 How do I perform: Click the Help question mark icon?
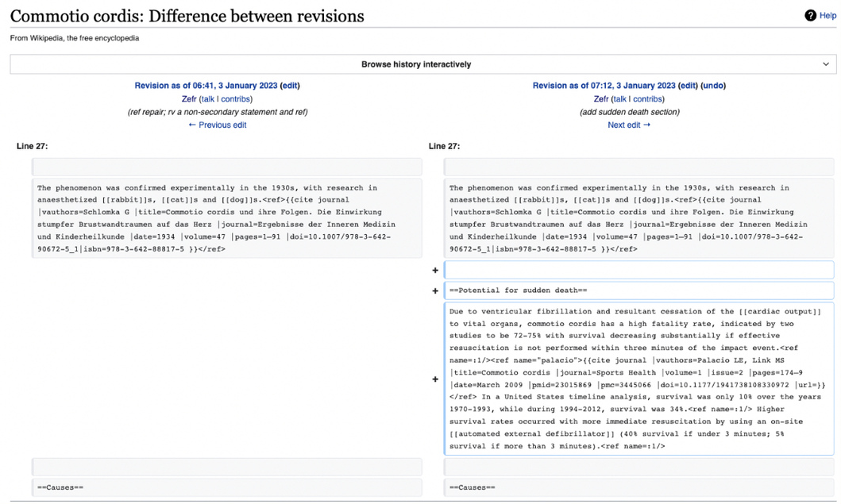point(810,16)
